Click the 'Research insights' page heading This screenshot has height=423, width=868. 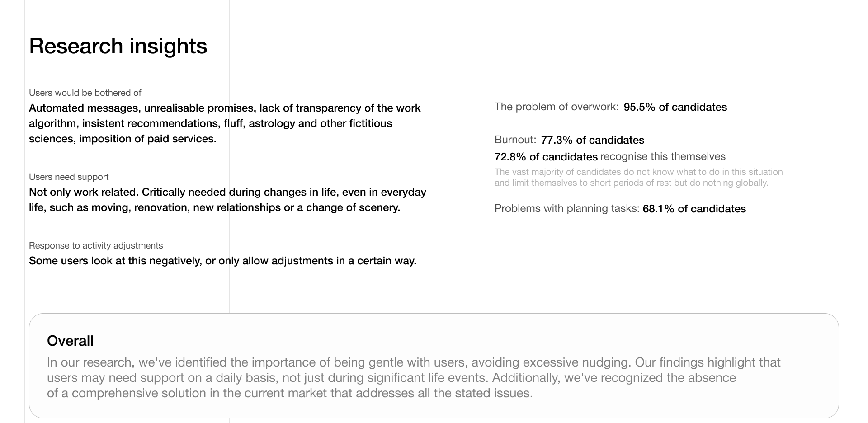118,46
